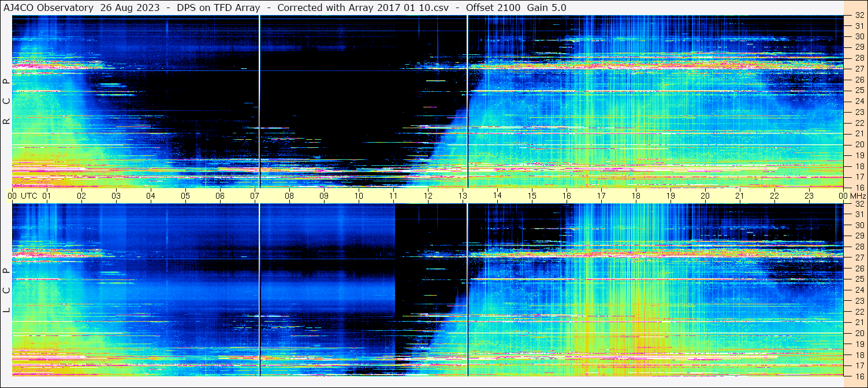Click the '32' MHz label of RCP panel
868x388 pixels.
pos(859,16)
